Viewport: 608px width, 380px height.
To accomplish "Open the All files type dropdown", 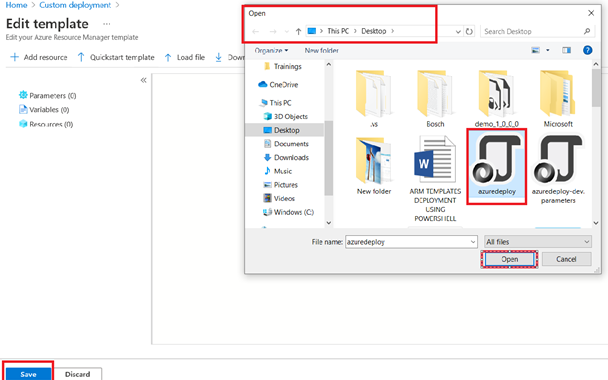I will [x=537, y=242].
